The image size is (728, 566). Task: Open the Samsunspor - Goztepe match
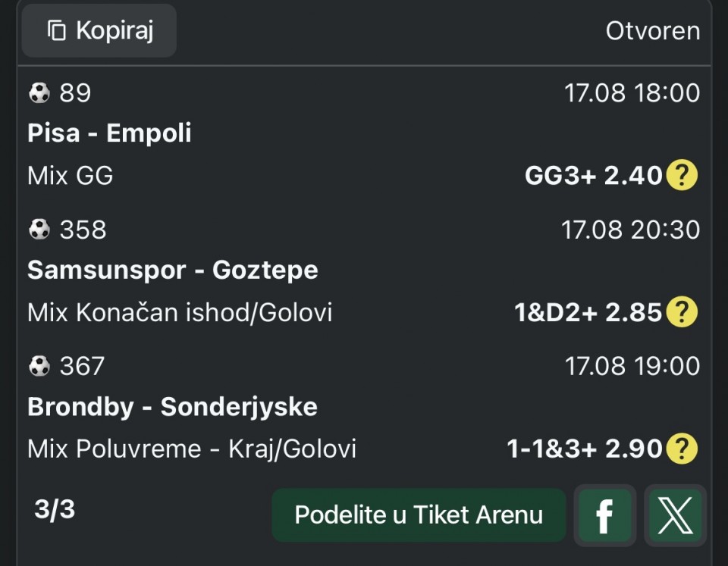173,270
